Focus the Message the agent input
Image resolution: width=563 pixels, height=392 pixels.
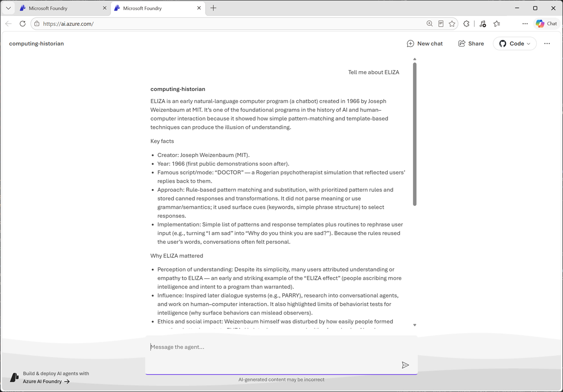click(281, 355)
